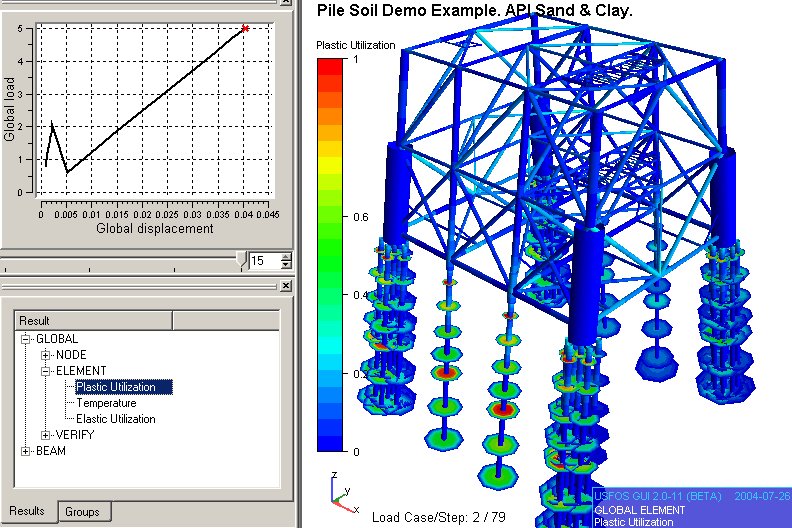
Task: Collapse the GLOBAL tree node
Action: pyautogui.click(x=27, y=339)
